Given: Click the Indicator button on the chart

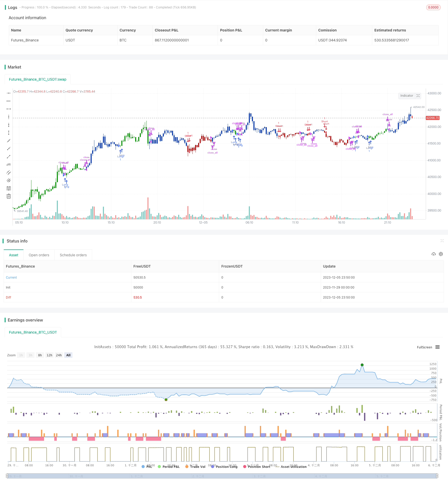Looking at the screenshot, I should [407, 96].
